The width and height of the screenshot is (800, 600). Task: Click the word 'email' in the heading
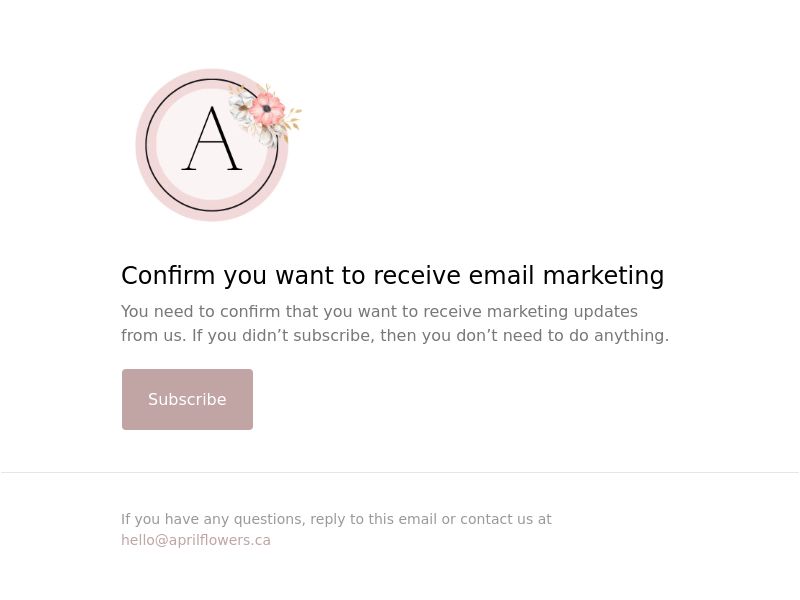[x=502, y=274]
